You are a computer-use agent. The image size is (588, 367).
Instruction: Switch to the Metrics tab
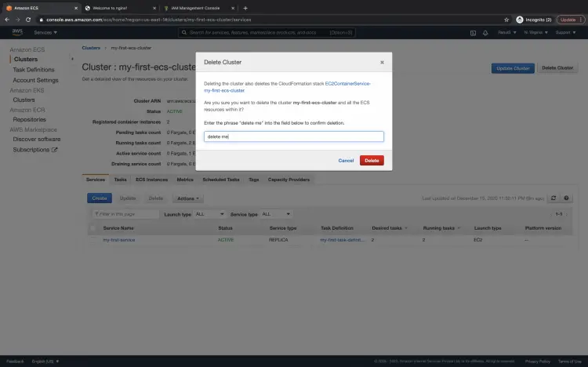[185, 180]
